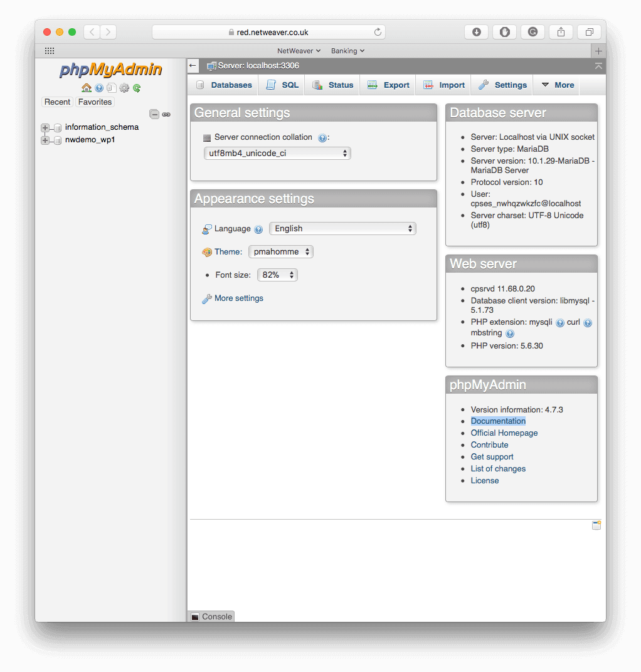Switch to Databases tab
This screenshot has width=641, height=672.
point(224,85)
